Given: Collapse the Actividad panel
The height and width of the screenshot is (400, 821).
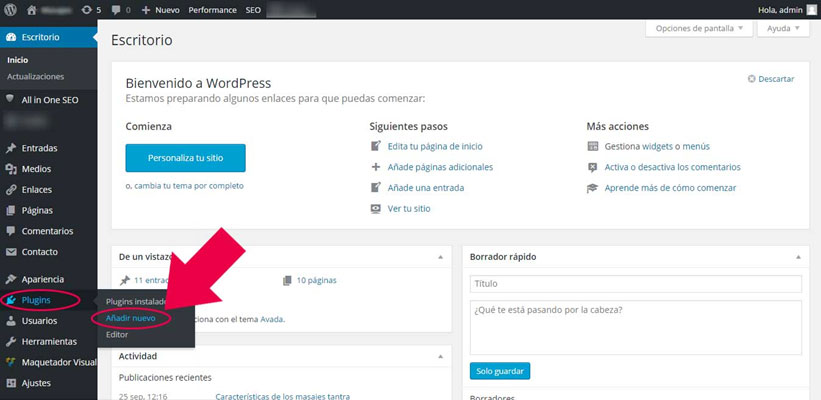Looking at the screenshot, I should pos(440,356).
